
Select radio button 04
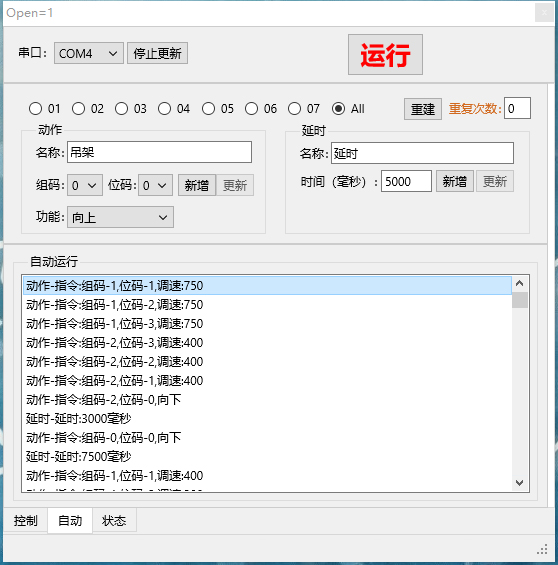tap(165, 108)
